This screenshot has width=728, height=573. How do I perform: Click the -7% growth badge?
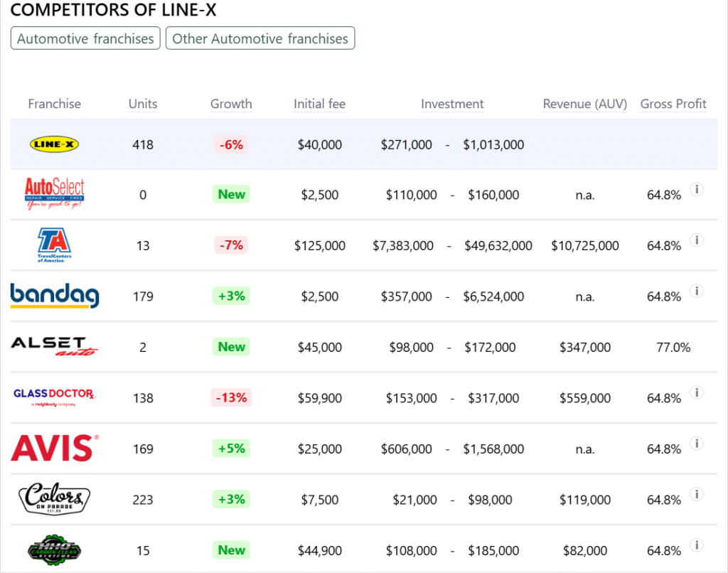click(231, 245)
